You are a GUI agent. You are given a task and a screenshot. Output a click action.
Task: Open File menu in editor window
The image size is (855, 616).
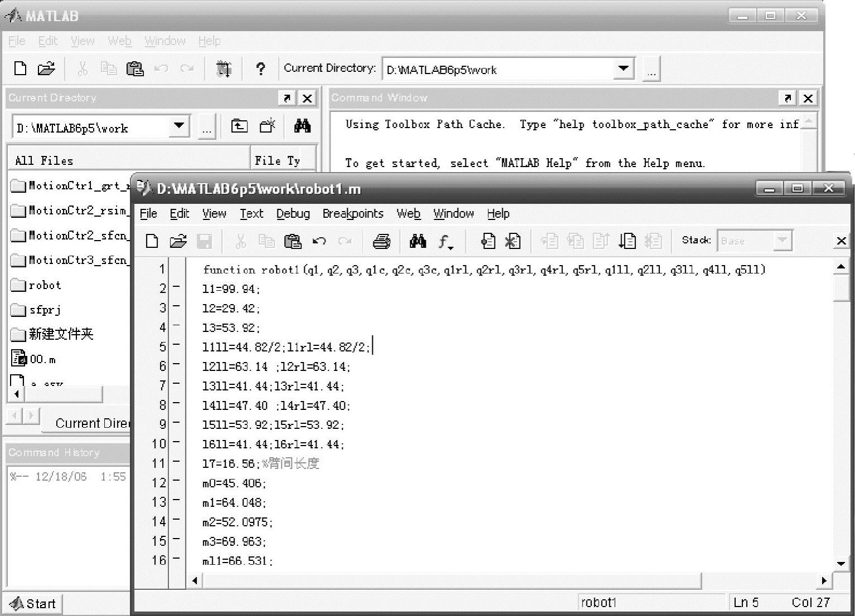tap(148, 214)
